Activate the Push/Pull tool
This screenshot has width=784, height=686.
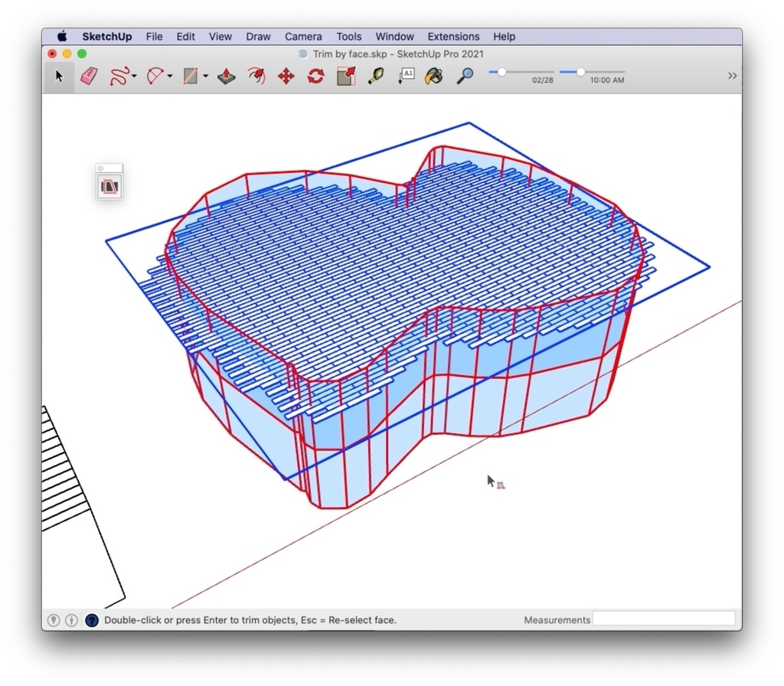[x=227, y=77]
